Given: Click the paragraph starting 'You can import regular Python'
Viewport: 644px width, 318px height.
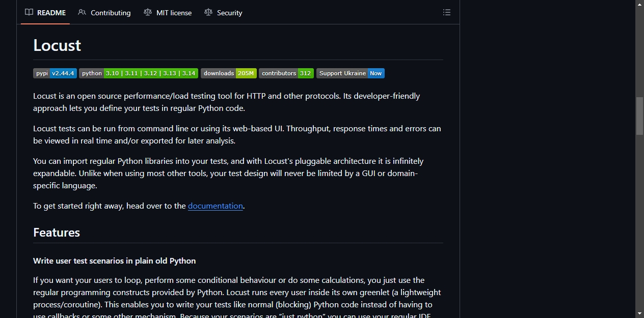Looking at the screenshot, I should (x=238, y=173).
